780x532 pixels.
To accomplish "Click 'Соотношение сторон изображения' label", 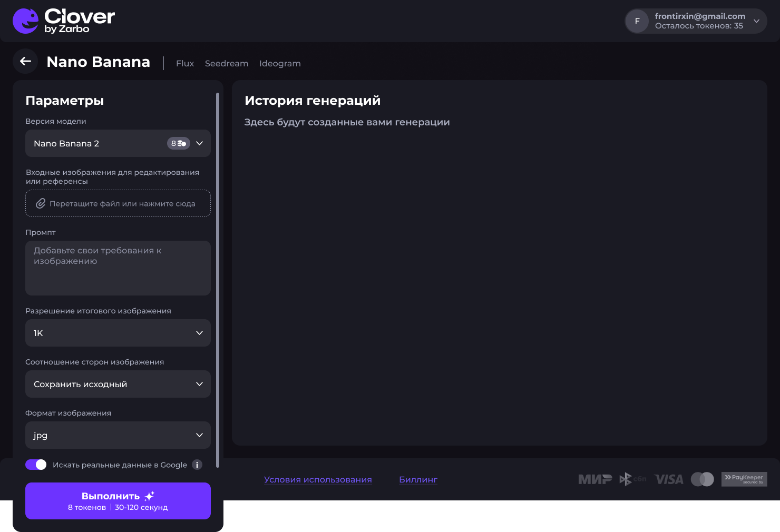I will 94,362.
